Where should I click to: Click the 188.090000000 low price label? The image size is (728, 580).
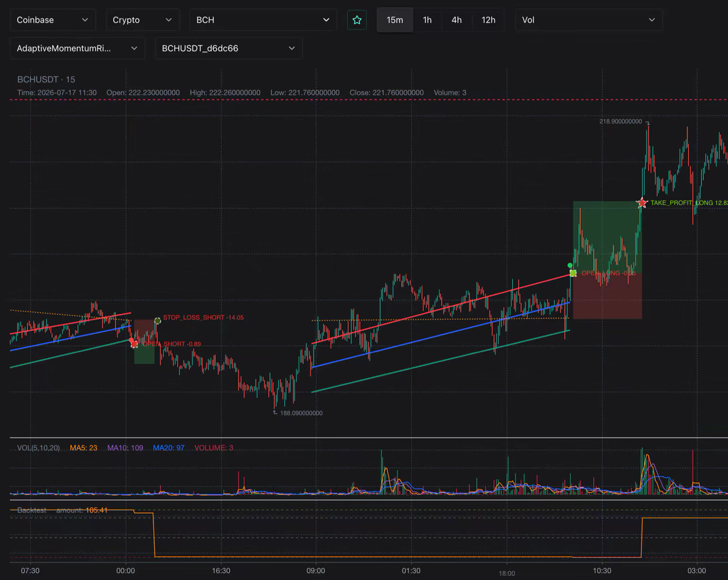pyautogui.click(x=301, y=413)
